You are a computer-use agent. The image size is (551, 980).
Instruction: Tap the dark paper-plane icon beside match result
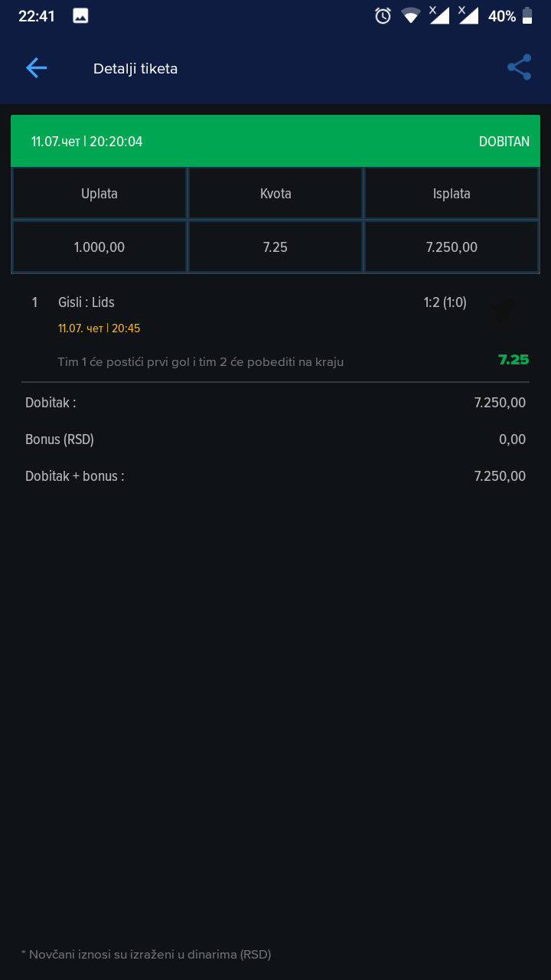503,310
